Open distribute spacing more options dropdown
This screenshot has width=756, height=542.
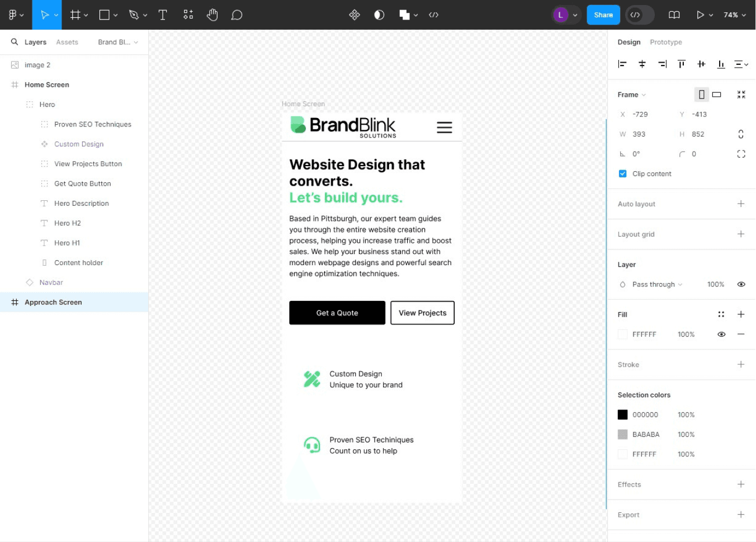(x=741, y=64)
